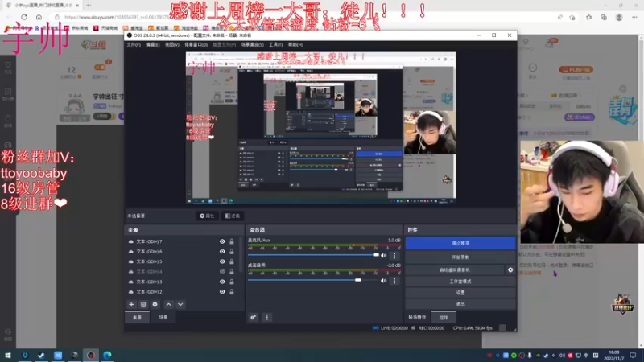Open 编辑(E) menu in OBS
Viewport: 644px width, 362px height.
tap(152, 45)
